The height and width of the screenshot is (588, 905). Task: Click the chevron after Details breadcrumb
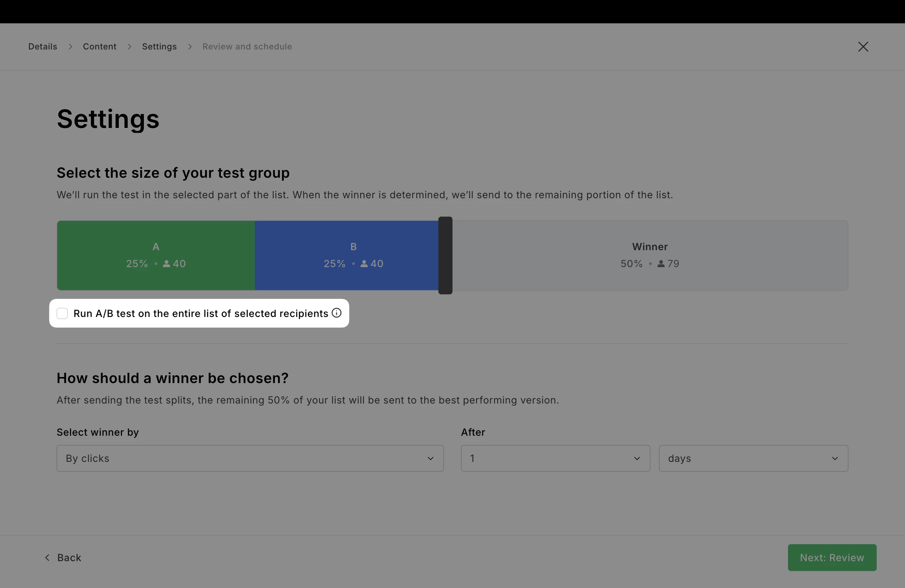coord(70,47)
